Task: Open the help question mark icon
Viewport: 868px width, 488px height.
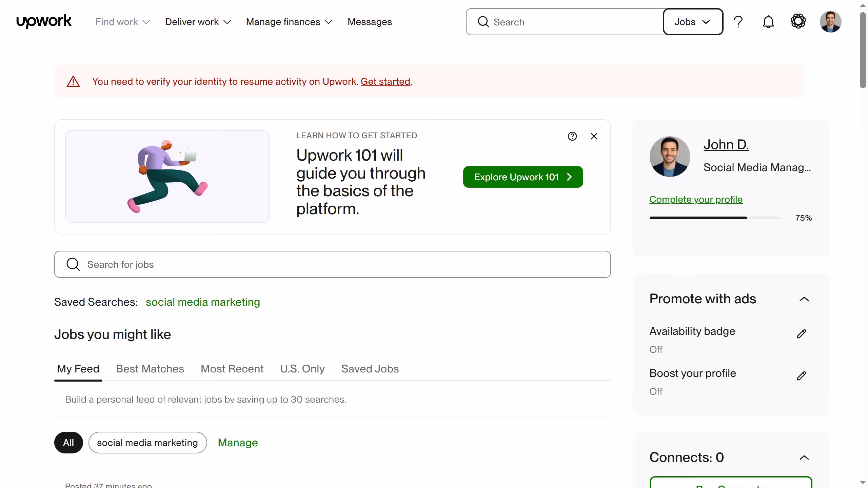Action: [738, 21]
